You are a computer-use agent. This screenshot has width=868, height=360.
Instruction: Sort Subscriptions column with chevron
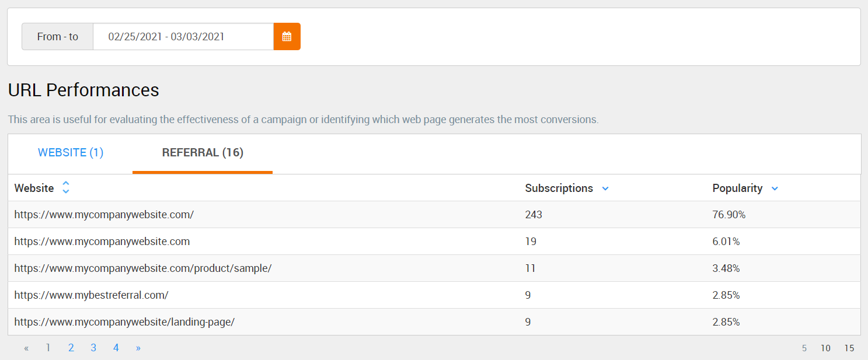605,188
